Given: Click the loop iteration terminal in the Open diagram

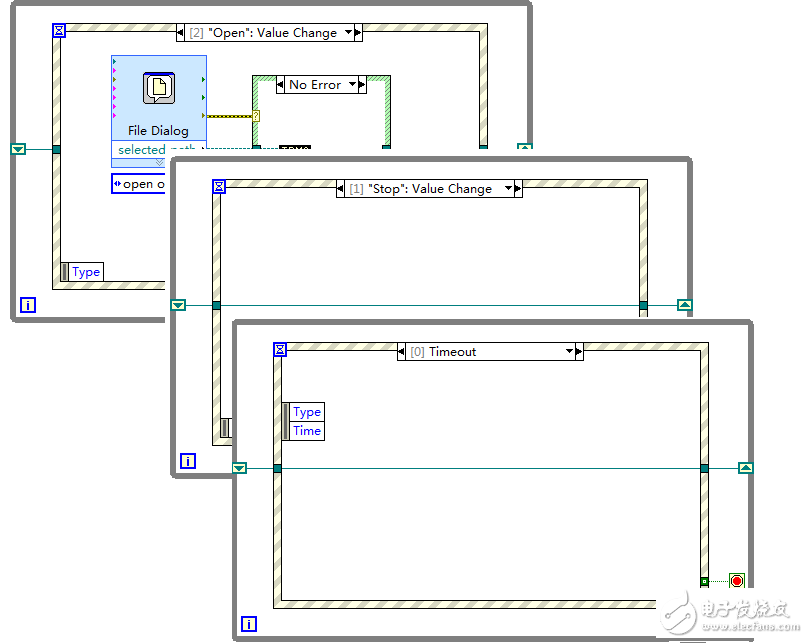Looking at the screenshot, I should coord(28,305).
